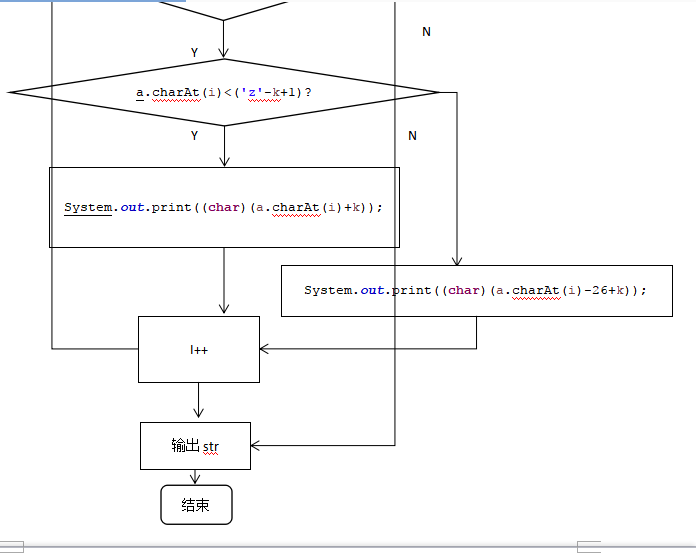Select the 结束 terminator shape
This screenshot has height=560, width=696.
(196, 505)
